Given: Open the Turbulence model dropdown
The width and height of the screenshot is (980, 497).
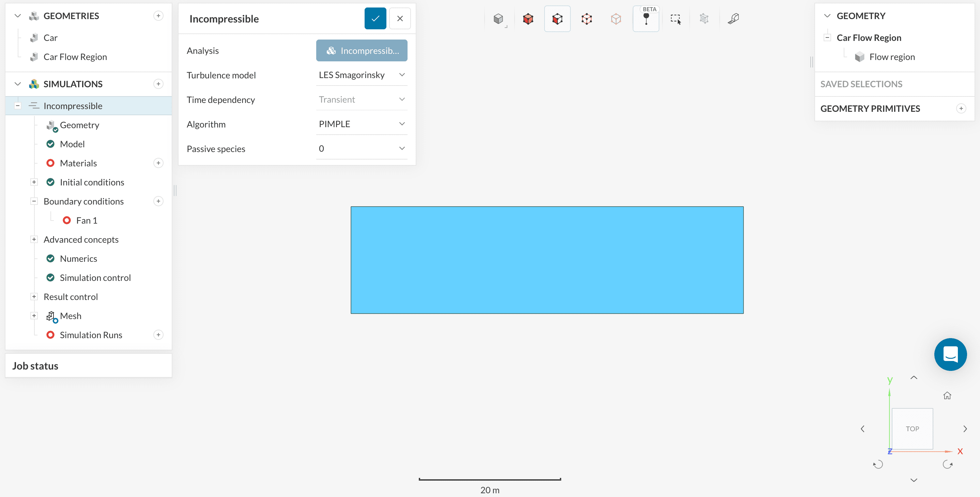Looking at the screenshot, I should (362, 75).
